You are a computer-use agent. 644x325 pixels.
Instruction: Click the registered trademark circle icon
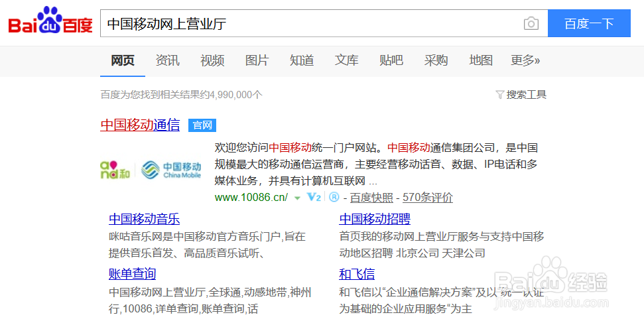[x=334, y=197]
